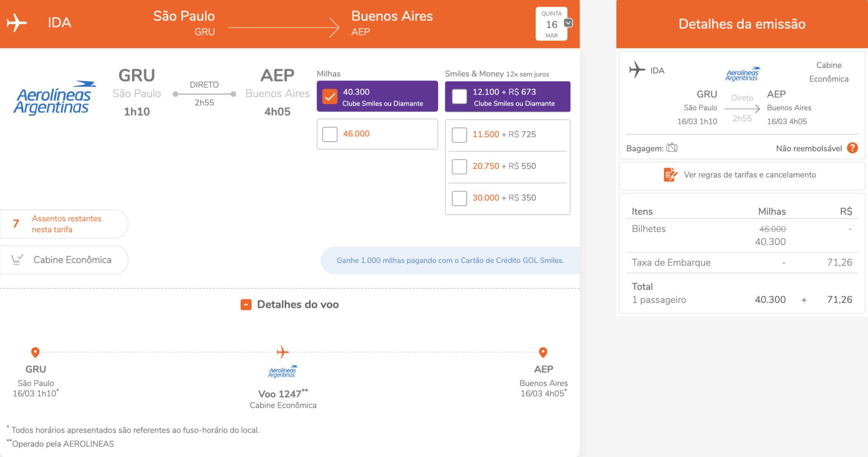Open the date dropdown arrow next to 16 MAR
Image resolution: width=868 pixels, height=457 pixels.
(x=568, y=23)
